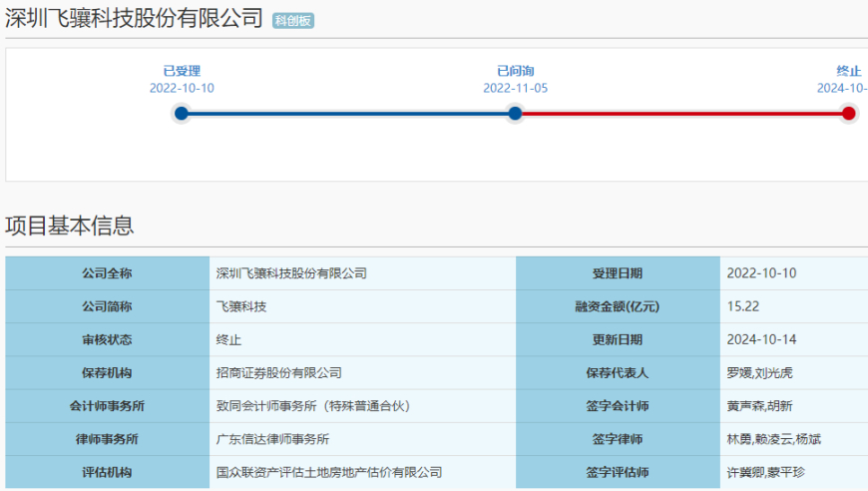Click the 签字评估师 header cell
Screen dimensions: 868x491
618,472
